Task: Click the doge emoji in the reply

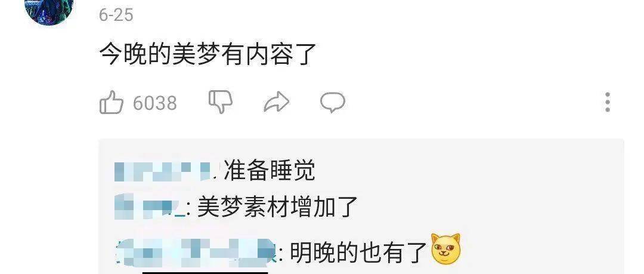Action: pos(445,250)
